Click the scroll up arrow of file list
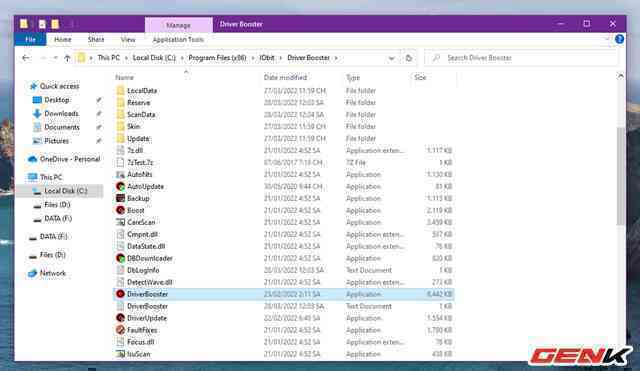Screen dimensions: 640x371 point(620,76)
